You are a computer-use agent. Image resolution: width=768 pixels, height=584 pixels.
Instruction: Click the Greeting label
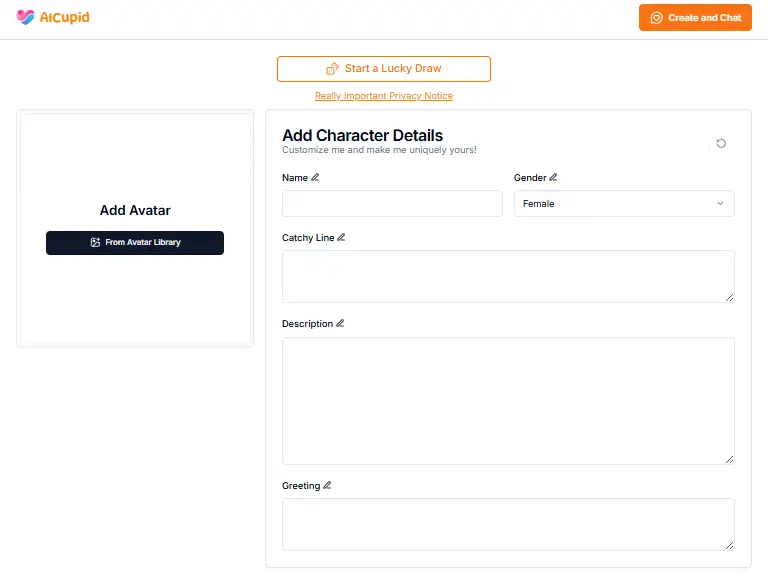(301, 486)
